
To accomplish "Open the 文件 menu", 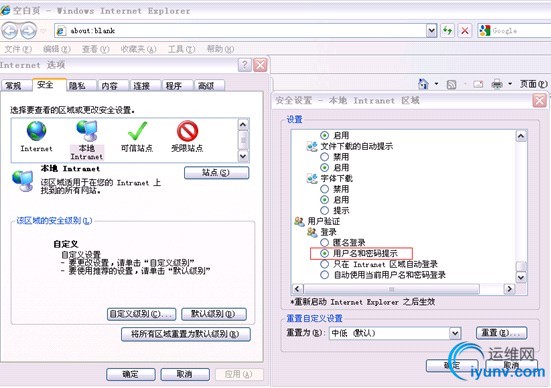I will (18, 49).
